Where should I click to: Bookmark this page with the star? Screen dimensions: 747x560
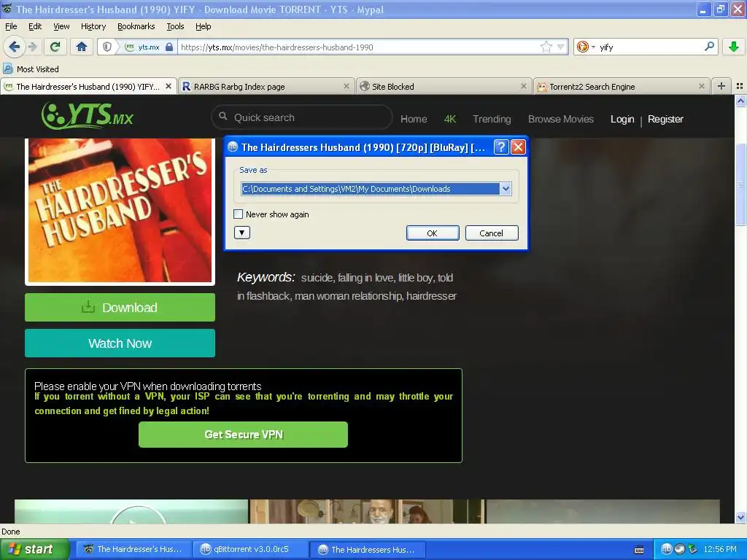tap(546, 47)
